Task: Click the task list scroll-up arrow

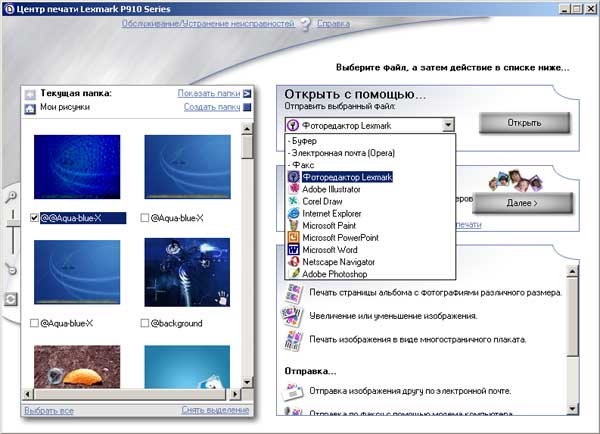Action: [572, 271]
